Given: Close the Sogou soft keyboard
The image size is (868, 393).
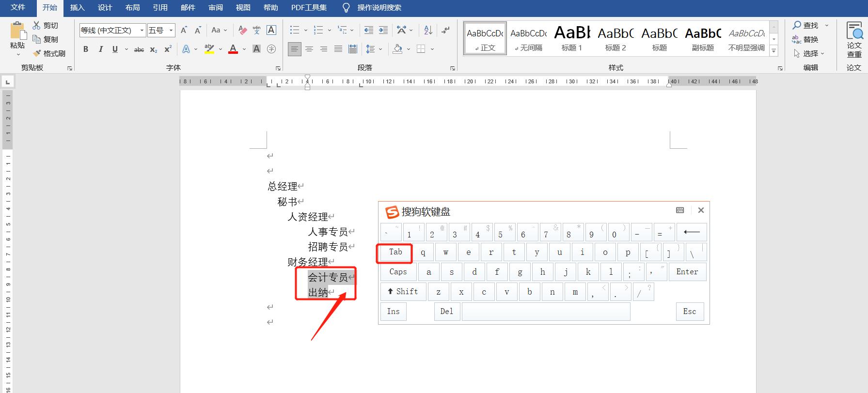Looking at the screenshot, I should tap(701, 210).
